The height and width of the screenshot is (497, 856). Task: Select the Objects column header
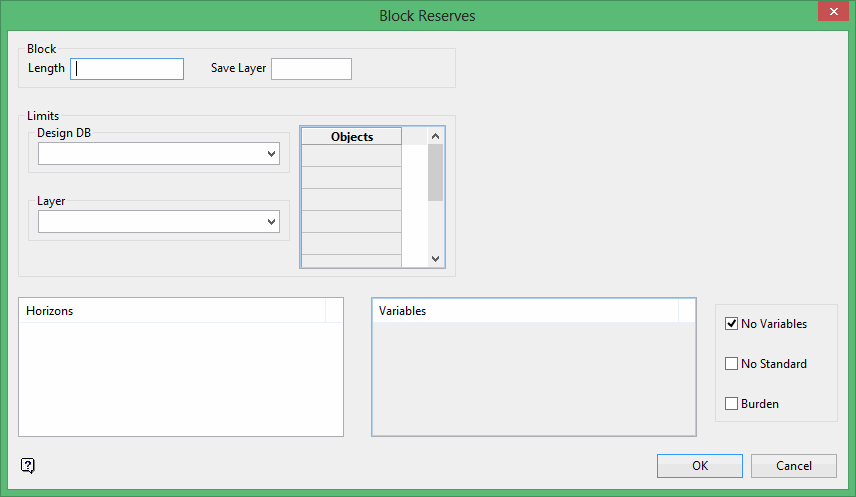pos(351,137)
